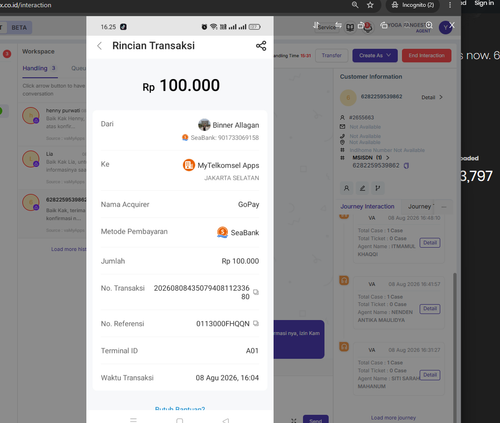Click the Transfer button

332,55
